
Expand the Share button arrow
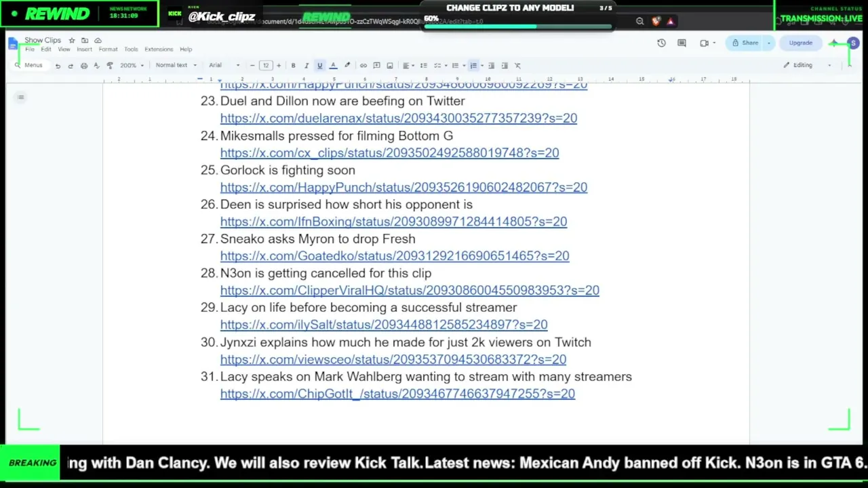pos(769,43)
